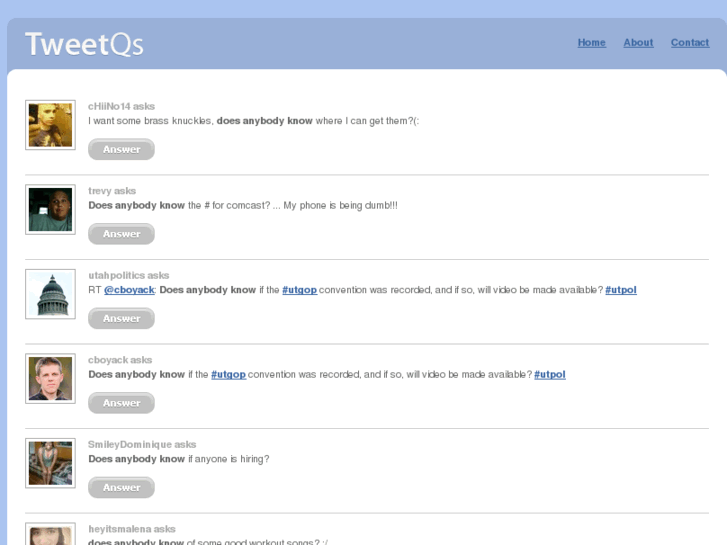727x545 pixels.
Task: Click the 'heyitsmalena asks' text
Action: tap(132, 529)
